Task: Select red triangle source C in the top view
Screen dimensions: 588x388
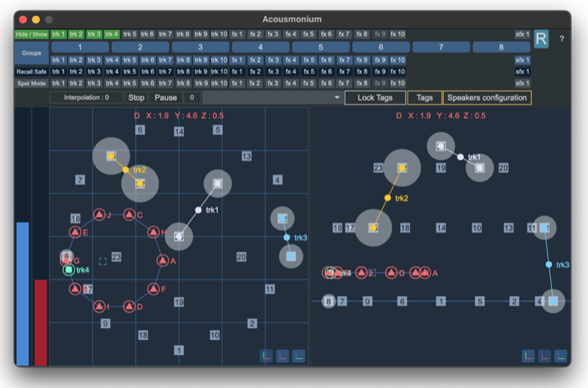Action: pyautogui.click(x=129, y=215)
